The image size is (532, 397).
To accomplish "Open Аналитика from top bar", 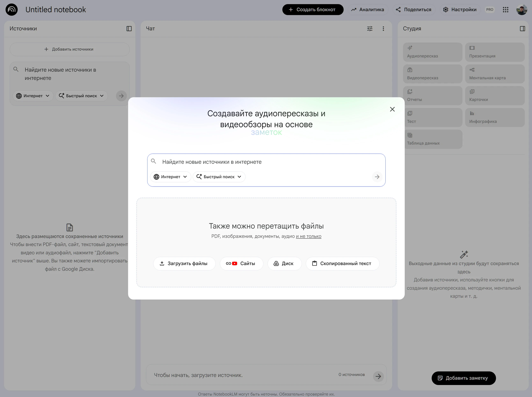I will point(367,10).
